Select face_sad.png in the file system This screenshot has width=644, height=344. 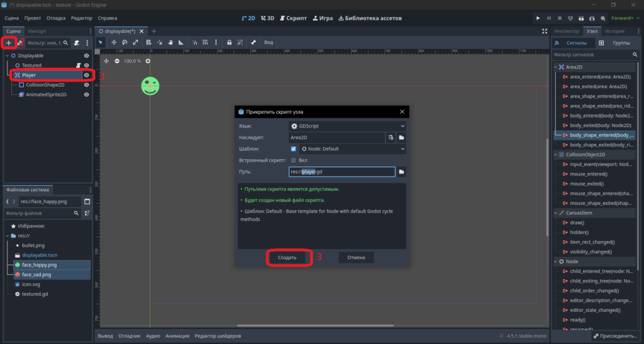coord(52,275)
